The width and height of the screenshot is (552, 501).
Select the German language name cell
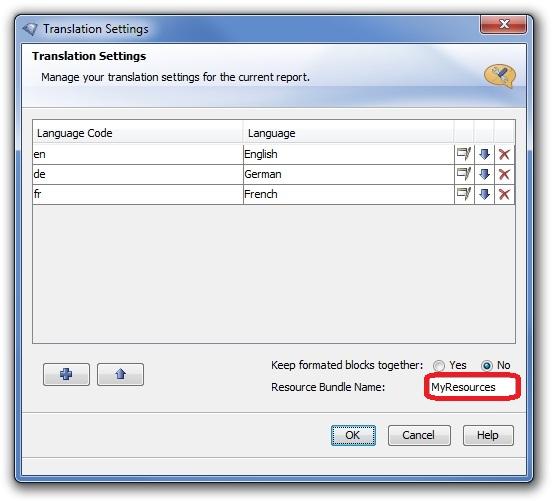[349, 174]
